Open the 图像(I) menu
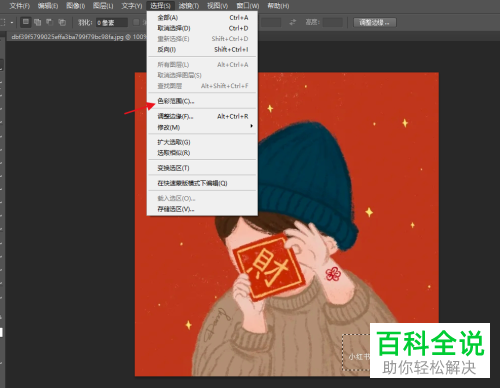The image size is (500, 388). (75, 6)
